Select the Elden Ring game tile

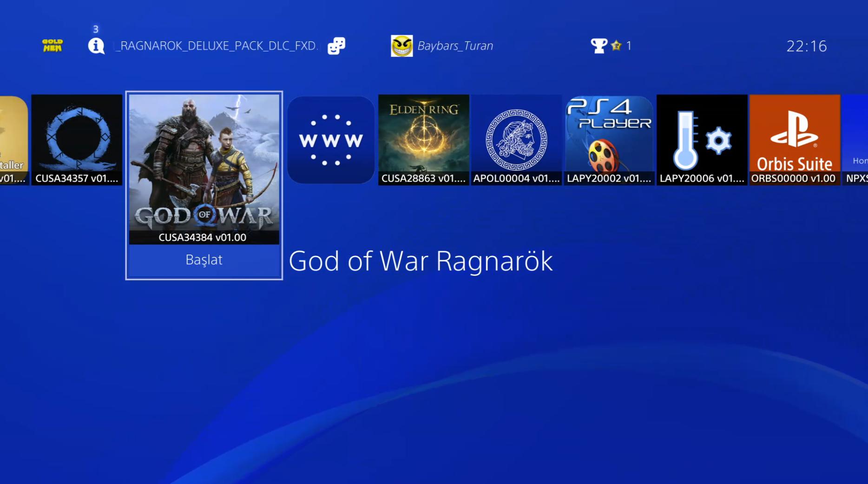[423, 140]
